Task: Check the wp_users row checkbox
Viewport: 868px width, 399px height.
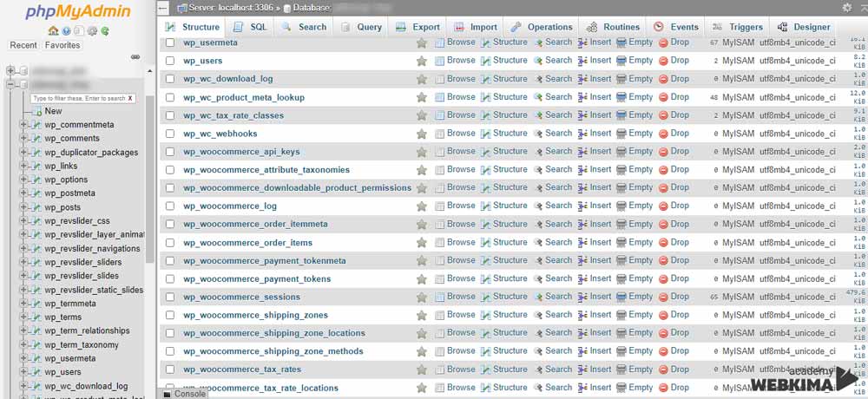Action: 170,61
